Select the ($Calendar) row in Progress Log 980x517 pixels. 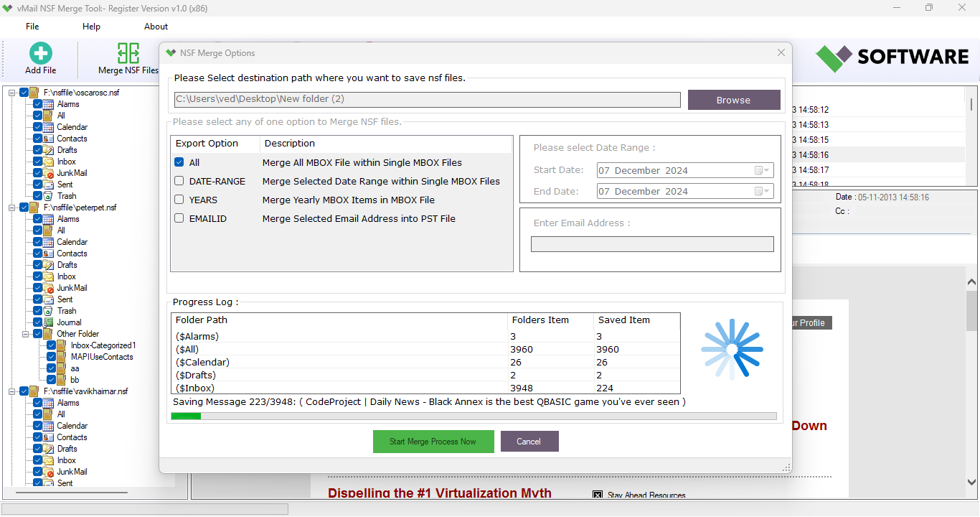[x=425, y=362]
